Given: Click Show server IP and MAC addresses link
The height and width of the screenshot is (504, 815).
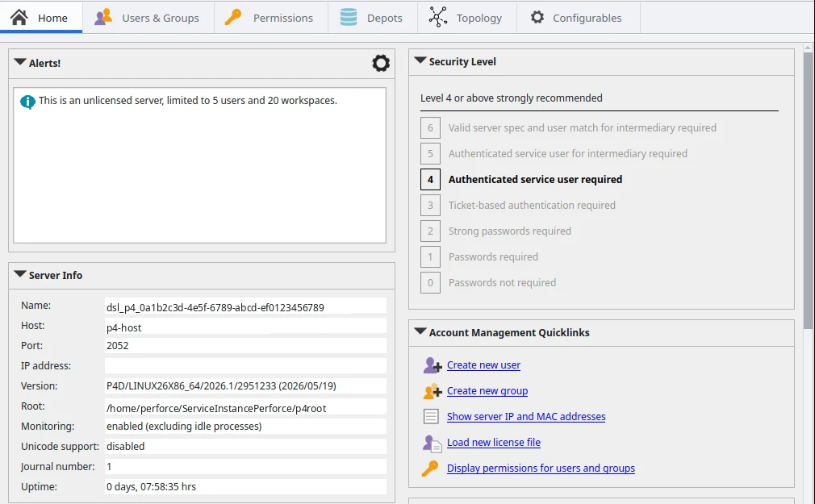Looking at the screenshot, I should point(526,417).
